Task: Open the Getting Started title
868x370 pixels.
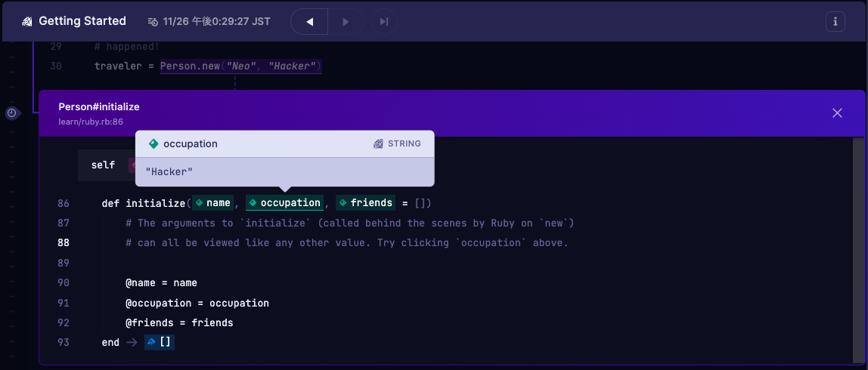Action: [x=82, y=21]
